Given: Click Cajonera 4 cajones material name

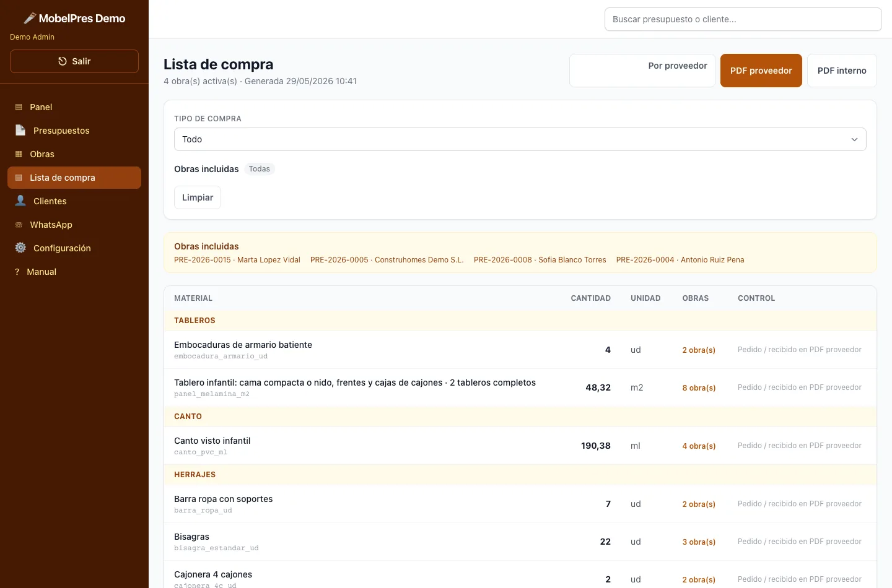Looking at the screenshot, I should point(213,574).
